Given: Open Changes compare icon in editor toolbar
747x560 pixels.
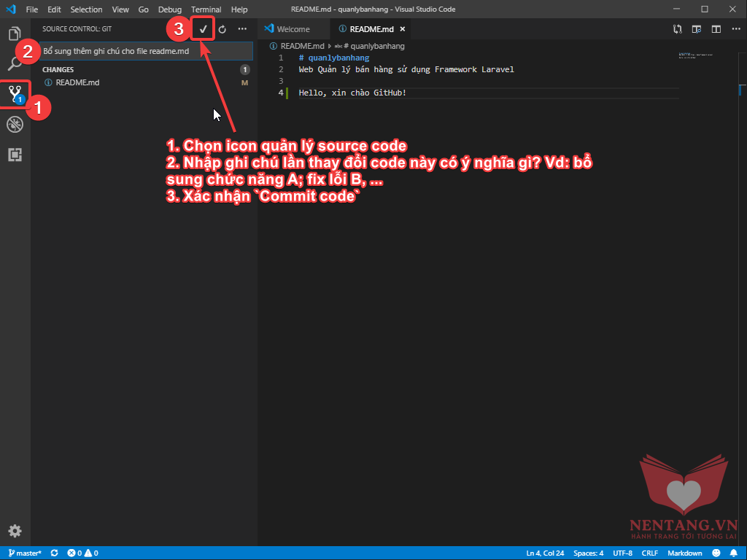Looking at the screenshot, I should (x=678, y=29).
